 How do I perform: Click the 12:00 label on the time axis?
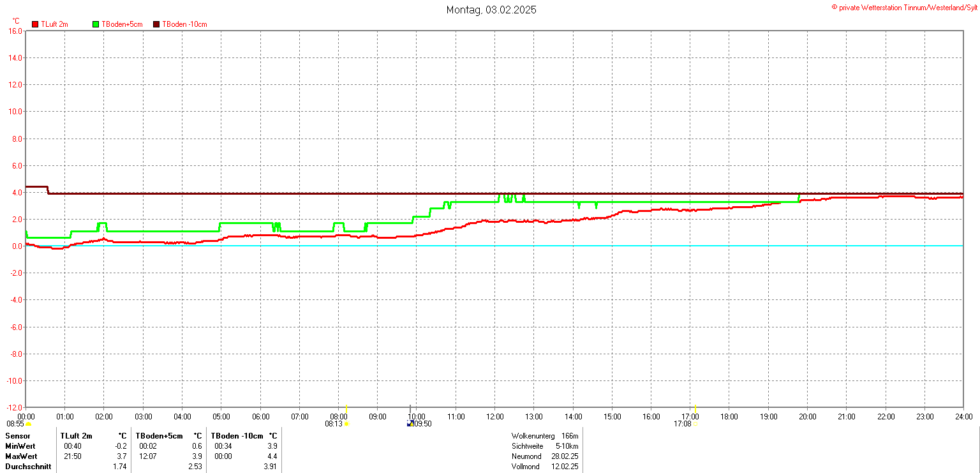[494, 417]
